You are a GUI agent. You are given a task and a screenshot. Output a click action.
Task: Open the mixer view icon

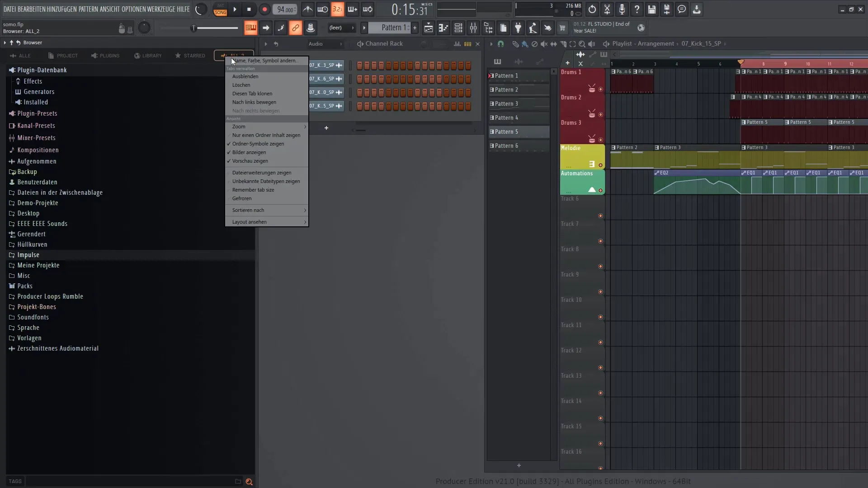click(x=473, y=28)
